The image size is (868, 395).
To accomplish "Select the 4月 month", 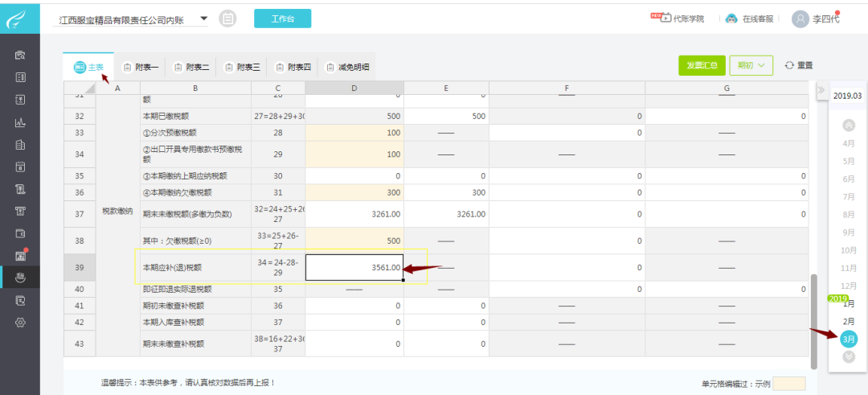I will coord(848,143).
